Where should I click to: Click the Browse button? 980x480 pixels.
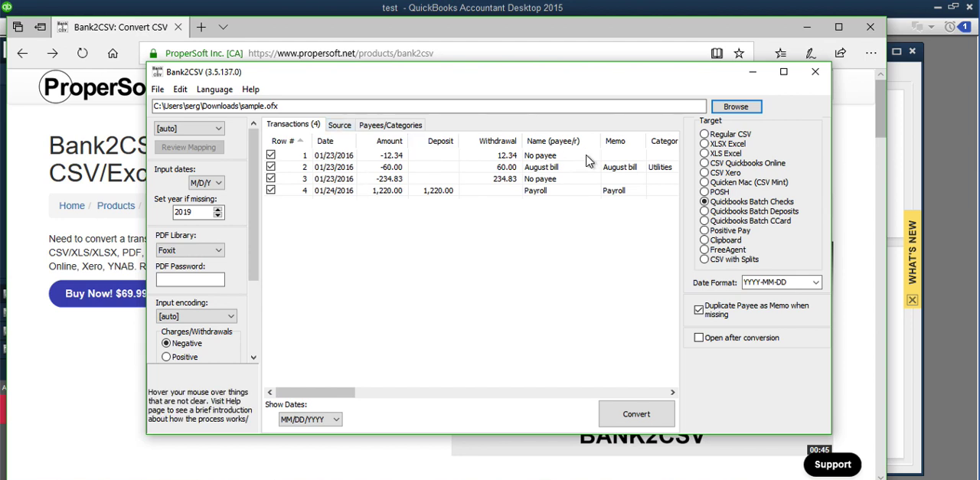[736, 106]
